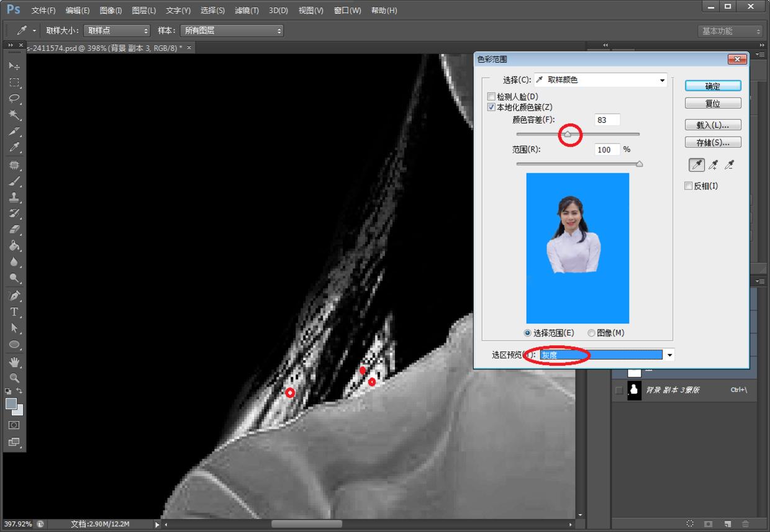Screen dimensions: 770x532
Task: Select the Dodge tool
Action: (x=14, y=278)
